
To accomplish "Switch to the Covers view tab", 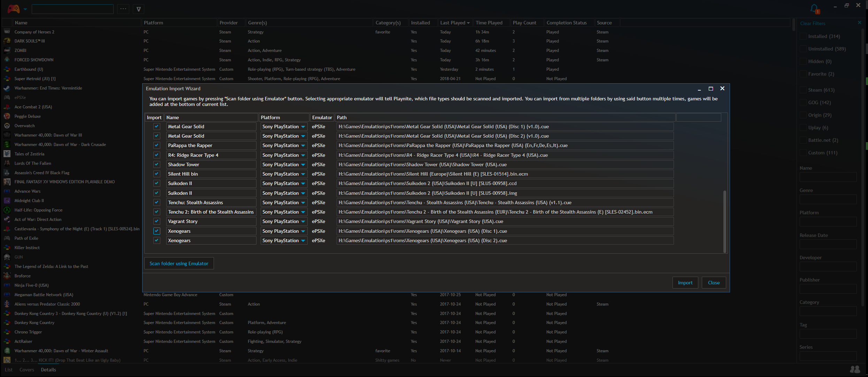I will (27, 369).
